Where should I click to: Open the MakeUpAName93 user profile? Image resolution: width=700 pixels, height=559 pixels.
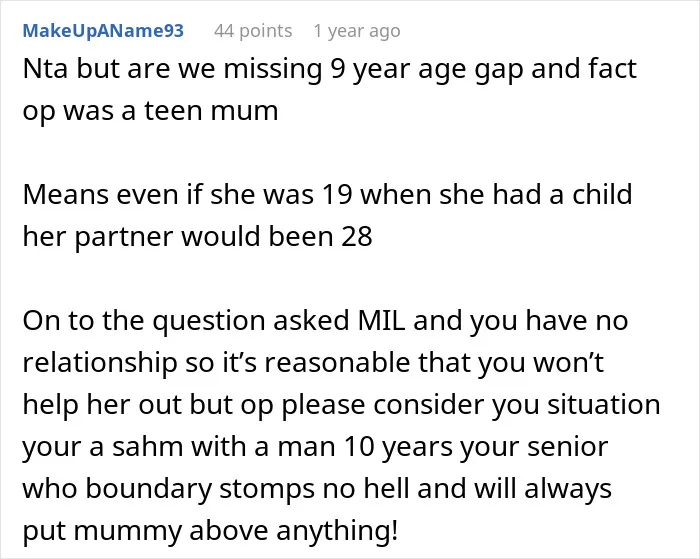click(103, 31)
